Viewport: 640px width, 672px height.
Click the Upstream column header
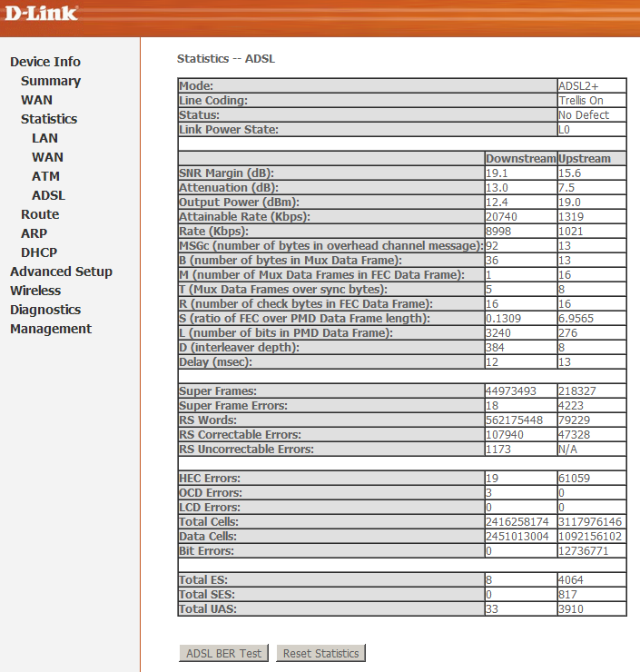[x=584, y=159]
